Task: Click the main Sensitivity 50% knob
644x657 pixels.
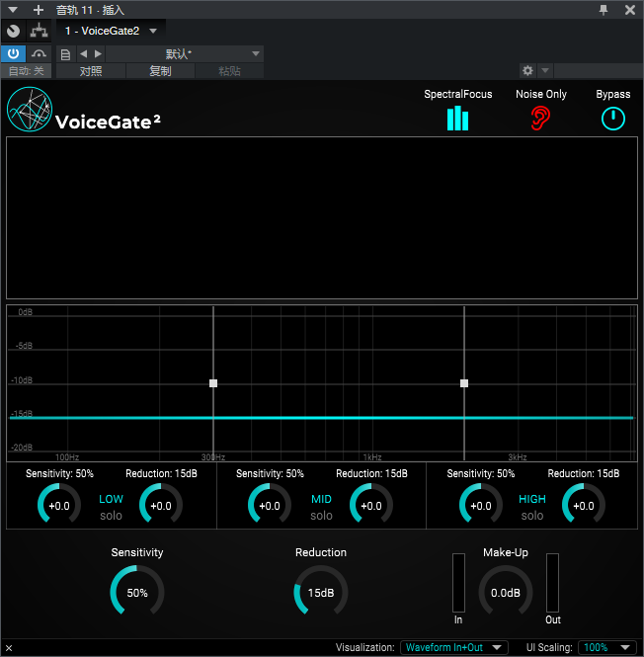Action: coord(137,591)
